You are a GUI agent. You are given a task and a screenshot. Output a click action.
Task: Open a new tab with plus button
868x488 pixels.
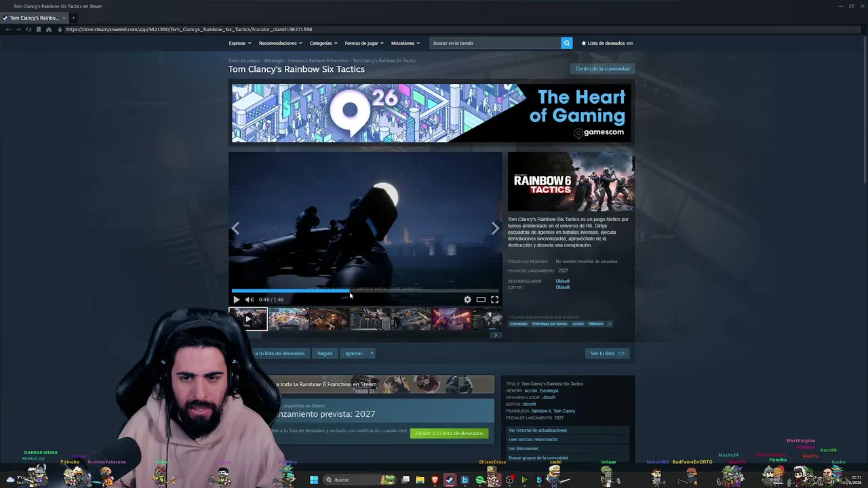(73, 18)
